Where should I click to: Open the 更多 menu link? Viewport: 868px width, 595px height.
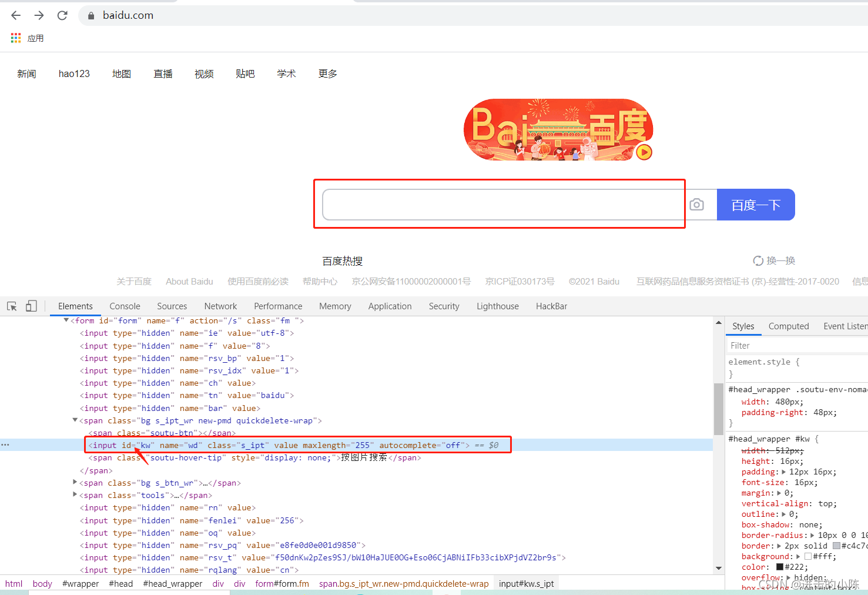(x=327, y=73)
